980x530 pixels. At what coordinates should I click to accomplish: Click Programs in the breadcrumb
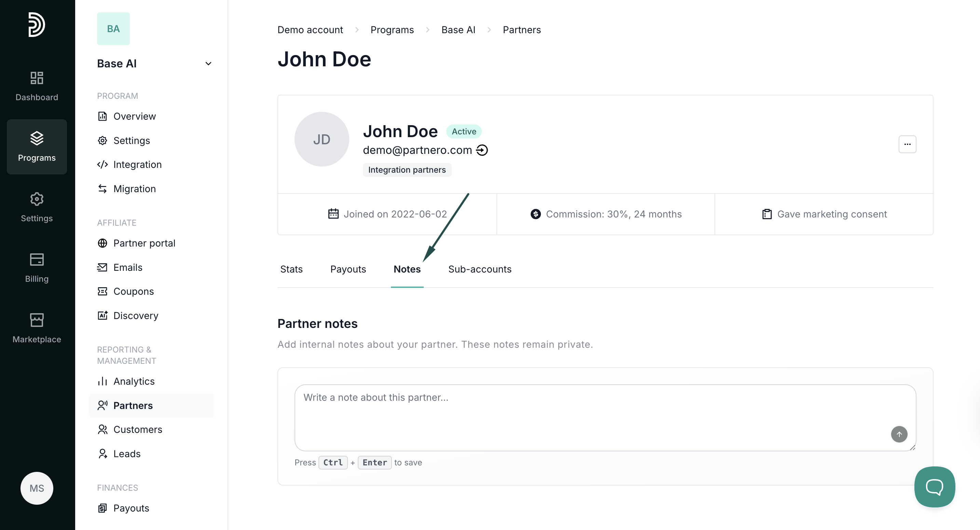coord(392,30)
